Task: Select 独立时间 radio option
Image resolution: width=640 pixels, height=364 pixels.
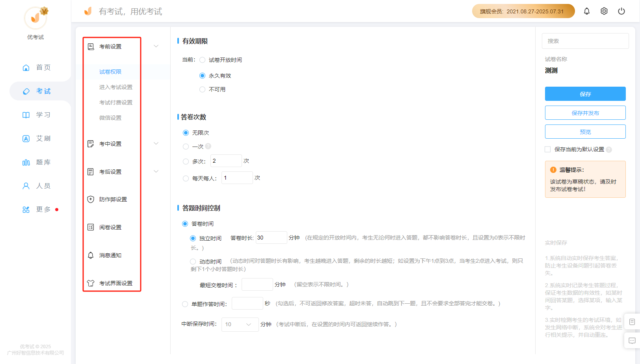Action: point(193,238)
